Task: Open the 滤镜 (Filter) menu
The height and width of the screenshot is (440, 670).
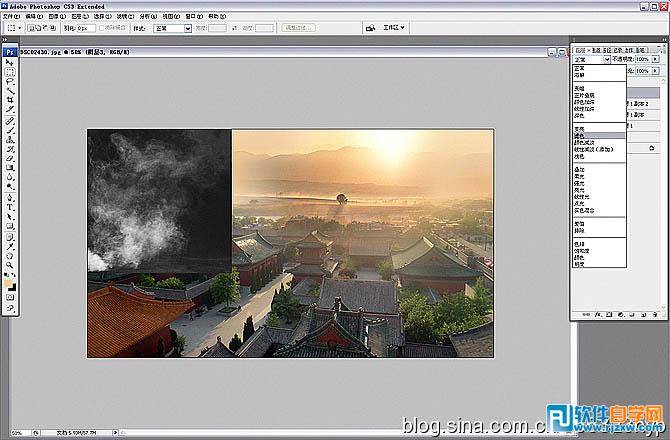Action: click(x=125, y=16)
